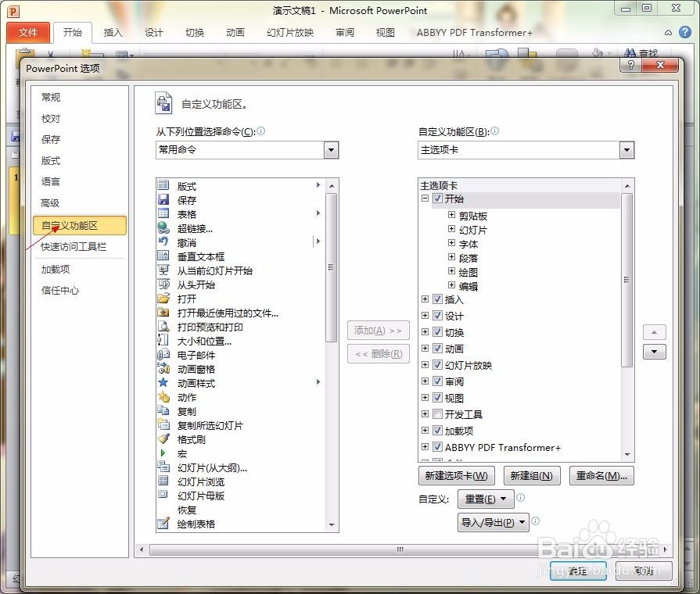The height and width of the screenshot is (594, 700).
Task: Click the 打开 folder icon
Action: (163, 298)
